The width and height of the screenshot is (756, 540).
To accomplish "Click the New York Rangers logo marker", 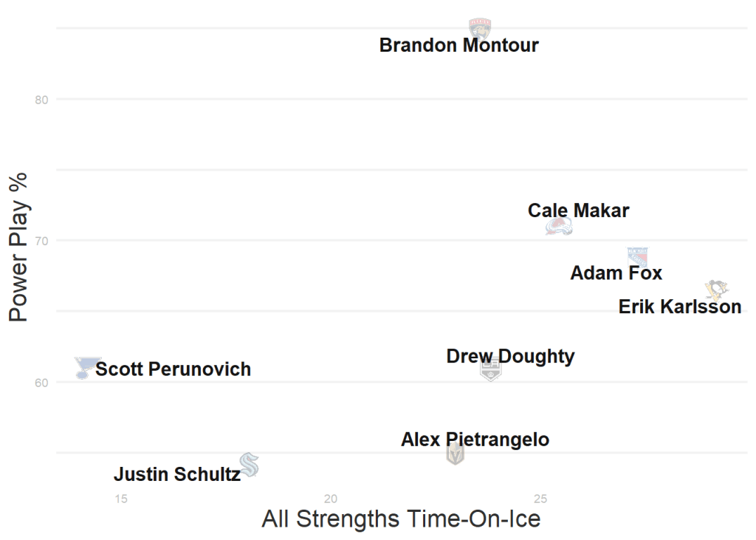I will (x=637, y=257).
